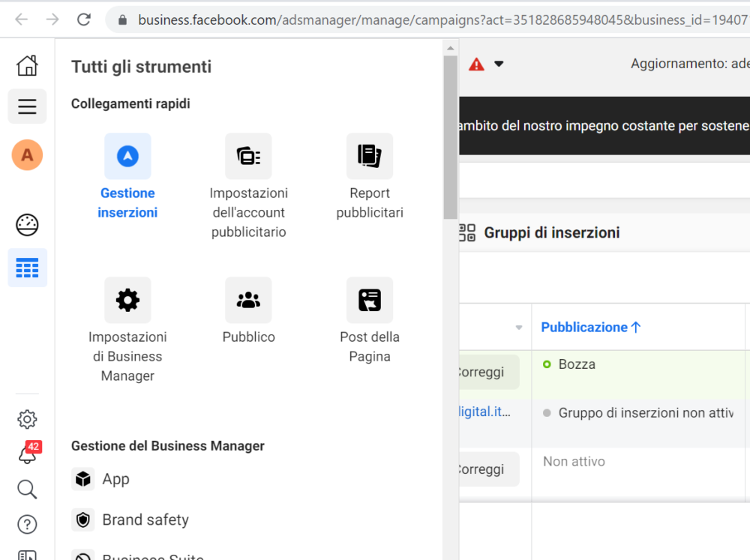This screenshot has height=560, width=750.
Task: Open Impostazioni di Business Manager gear
Action: (127, 301)
